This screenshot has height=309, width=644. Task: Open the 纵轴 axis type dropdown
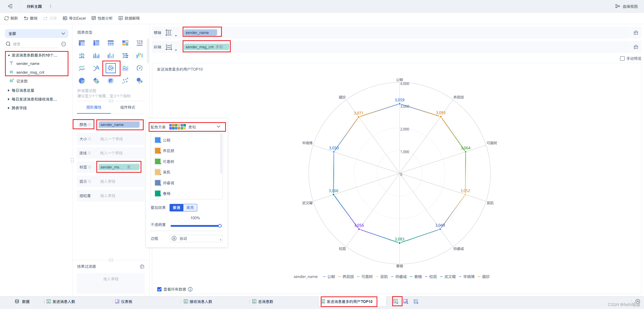click(x=171, y=47)
